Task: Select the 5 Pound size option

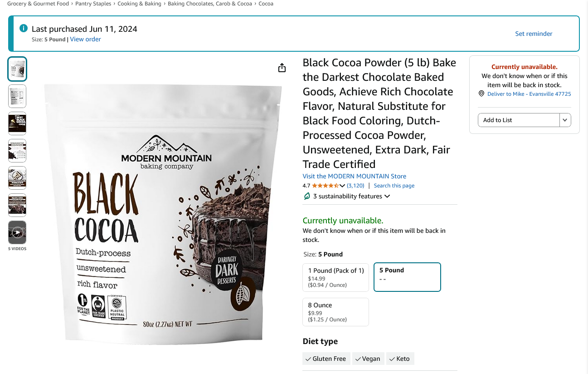Action: point(407,277)
